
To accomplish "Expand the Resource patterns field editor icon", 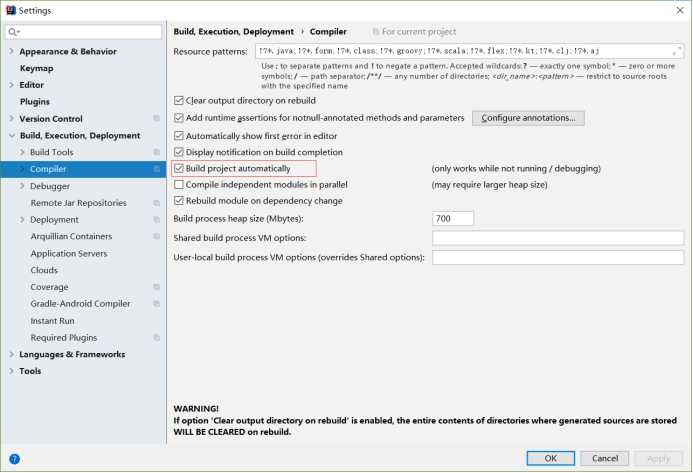I will click(x=677, y=51).
